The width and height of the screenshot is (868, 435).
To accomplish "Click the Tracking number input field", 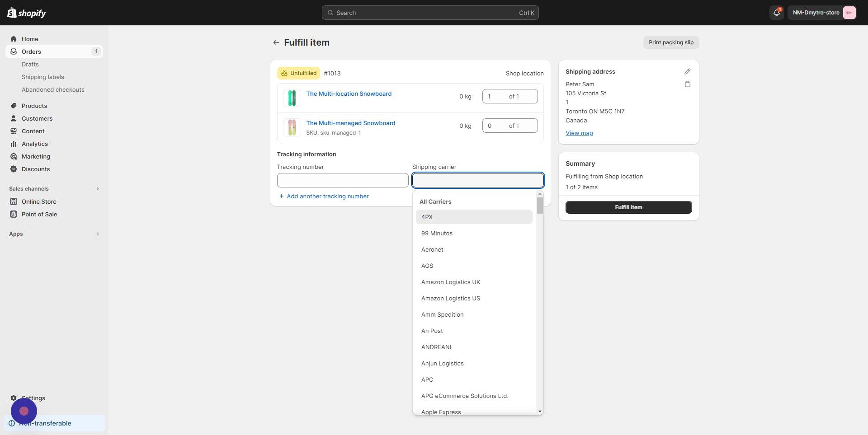I will 342,180.
